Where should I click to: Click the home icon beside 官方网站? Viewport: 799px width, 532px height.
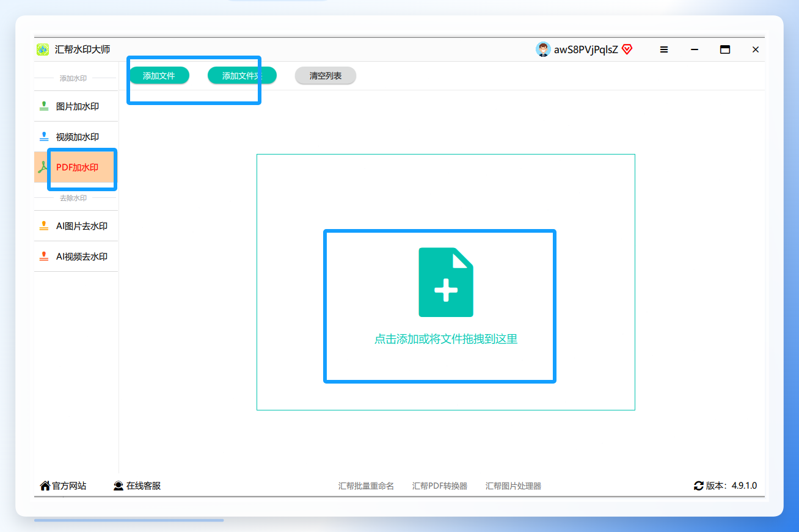(x=45, y=486)
